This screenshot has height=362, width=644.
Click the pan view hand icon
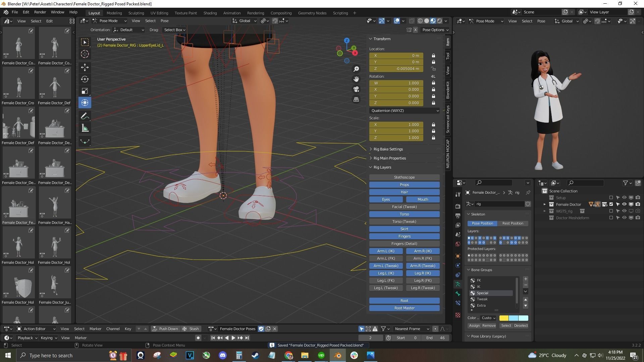pyautogui.click(x=356, y=79)
